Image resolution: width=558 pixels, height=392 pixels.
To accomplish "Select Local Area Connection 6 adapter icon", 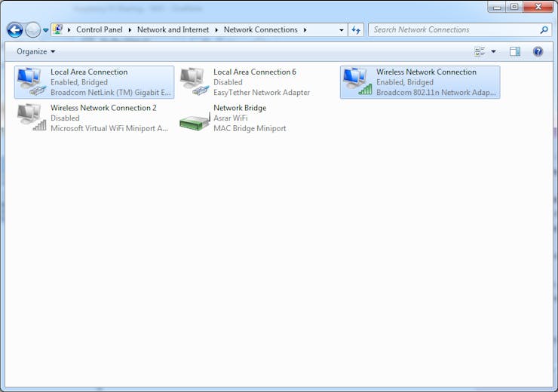I will coord(195,82).
